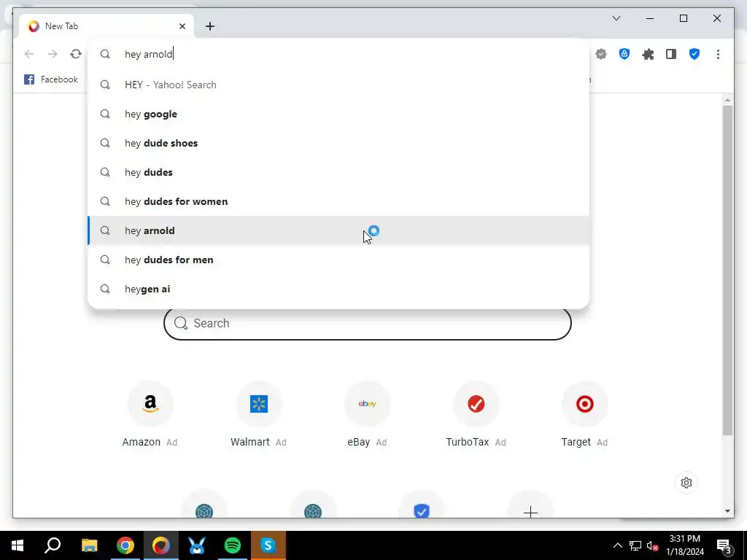The image size is (747, 560).
Task: Choose the highlighted hey arnold suggestion
Action: (x=338, y=230)
